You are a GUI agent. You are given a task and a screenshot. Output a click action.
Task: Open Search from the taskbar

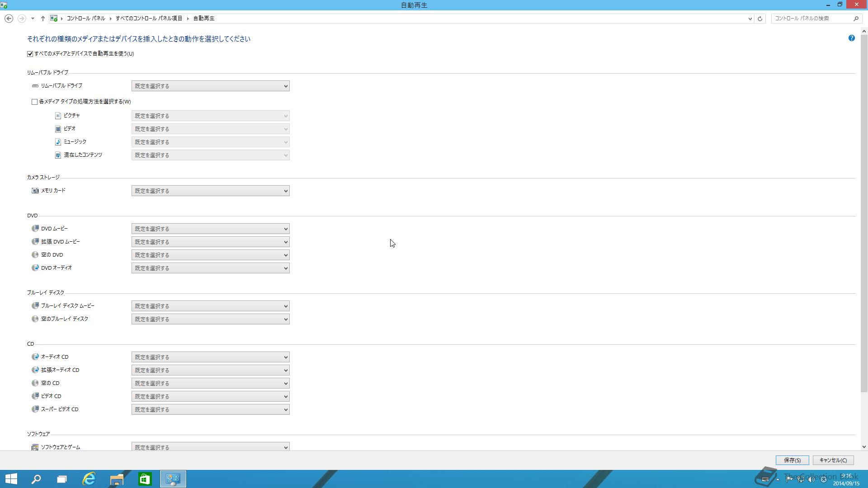(36, 479)
